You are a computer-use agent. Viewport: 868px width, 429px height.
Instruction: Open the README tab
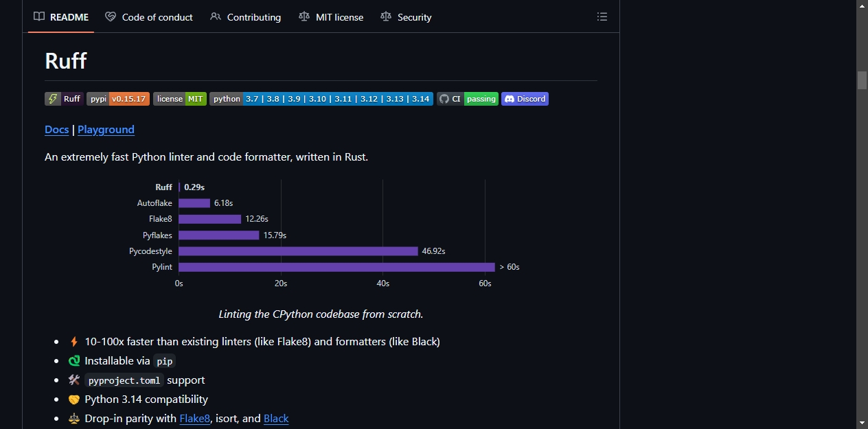tap(61, 16)
